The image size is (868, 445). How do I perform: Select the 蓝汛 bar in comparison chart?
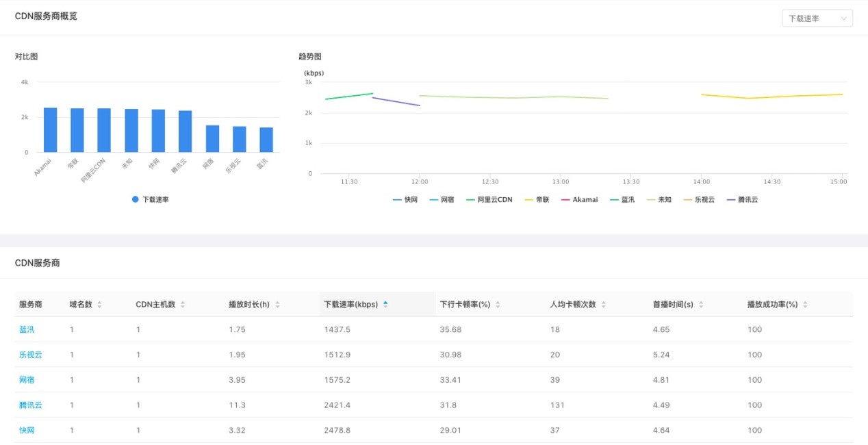point(266,140)
